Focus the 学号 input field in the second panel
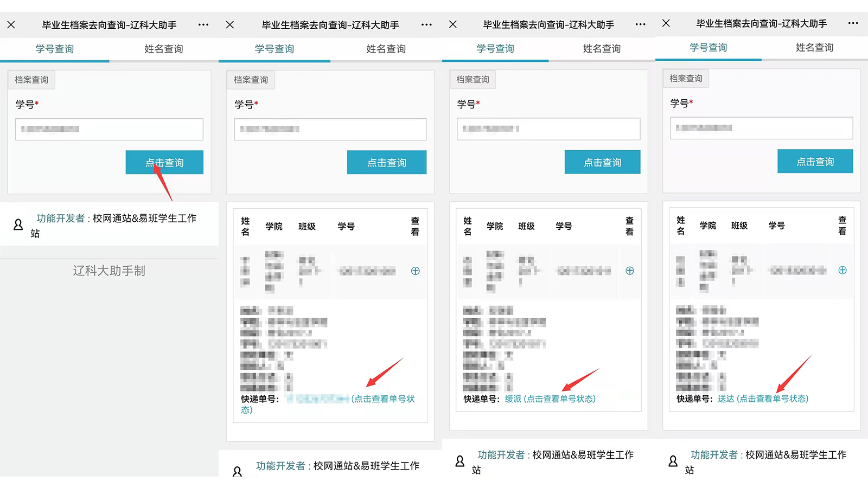 [x=330, y=130]
